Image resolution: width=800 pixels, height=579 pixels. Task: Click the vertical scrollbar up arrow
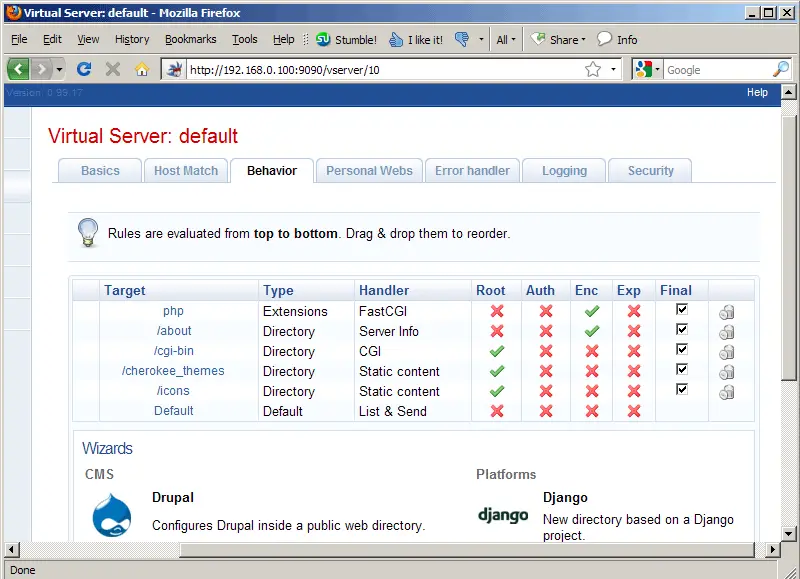click(x=789, y=92)
